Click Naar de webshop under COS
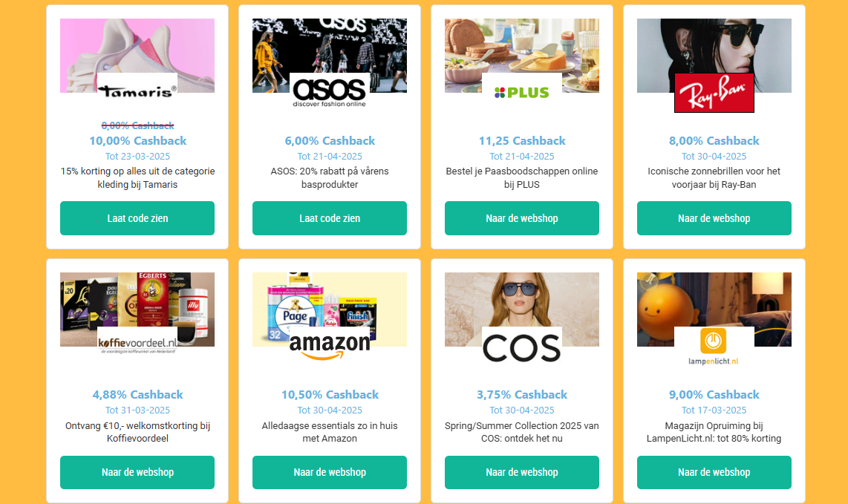This screenshot has width=848, height=504. click(x=522, y=472)
